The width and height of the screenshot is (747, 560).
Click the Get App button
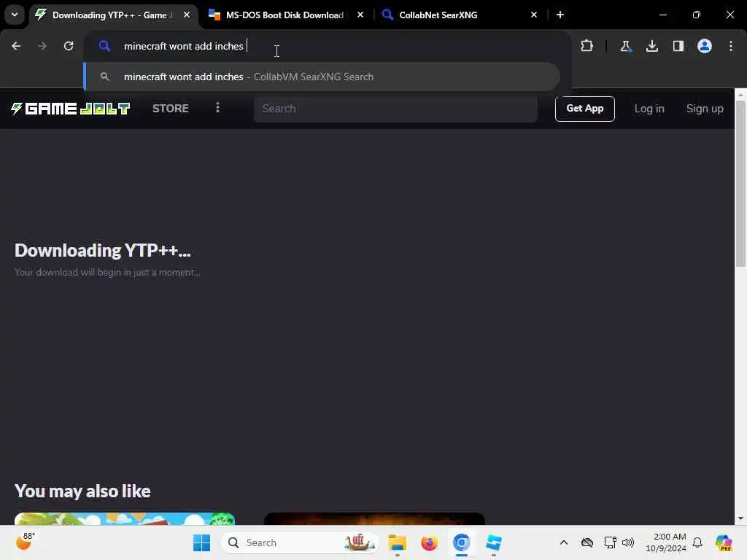pos(584,109)
